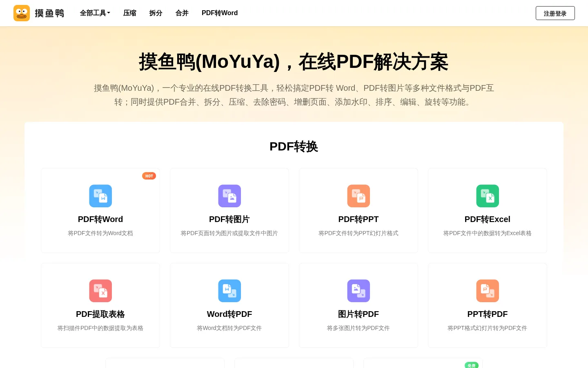
Task: Click the purple 图片转PDF icon
Action: click(x=359, y=291)
